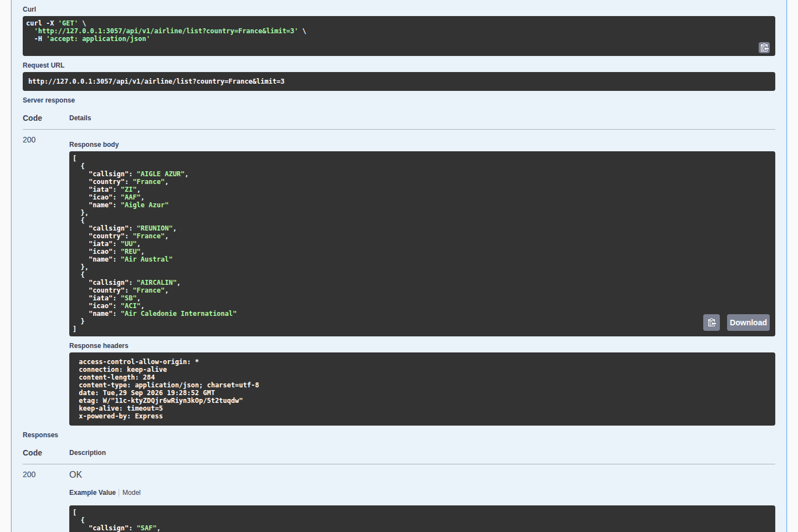This screenshot has height=532, width=798.
Task: Click the access-control-allow-origin header line
Action: [x=139, y=362]
